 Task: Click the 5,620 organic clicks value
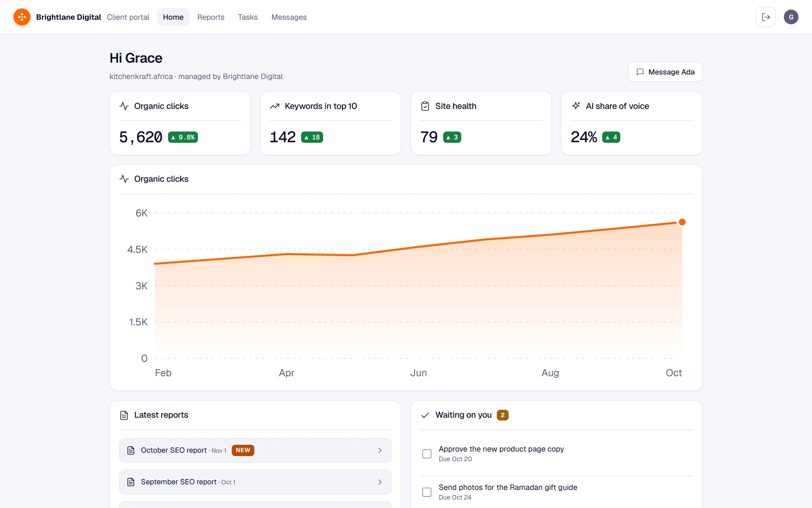(141, 137)
